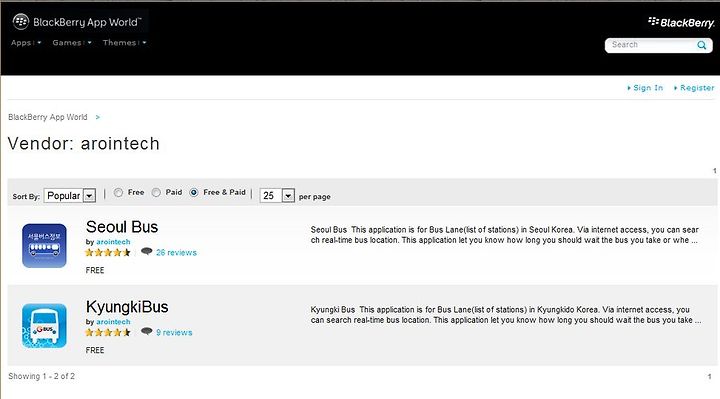Click the speech bubble beside 26 reviews
The image size is (720, 399).
pos(146,251)
